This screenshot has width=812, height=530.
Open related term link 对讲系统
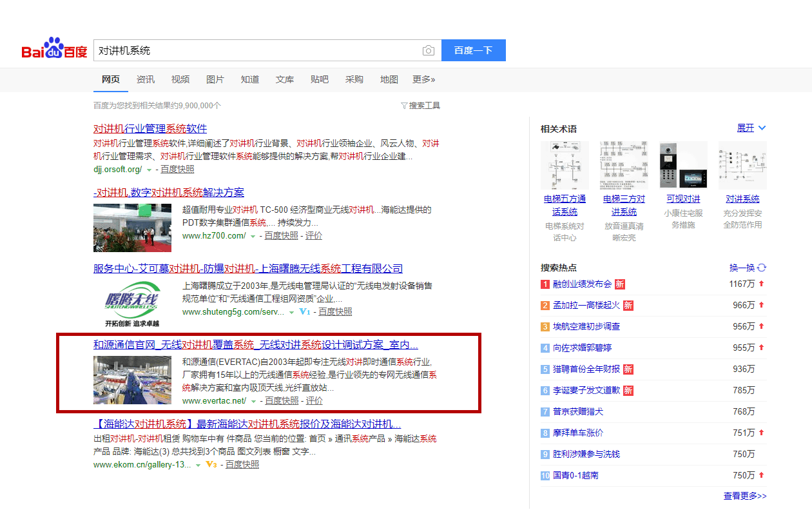[742, 199]
